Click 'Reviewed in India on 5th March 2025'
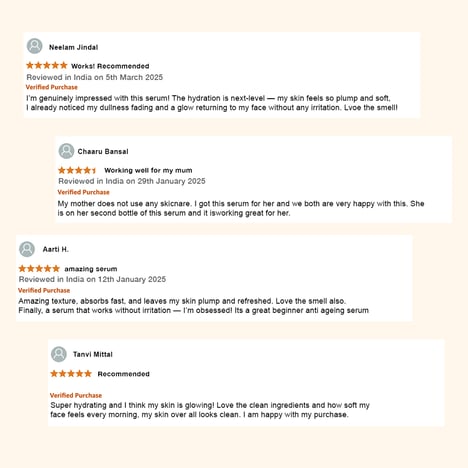Image resolution: width=468 pixels, height=468 pixels. 95,77
